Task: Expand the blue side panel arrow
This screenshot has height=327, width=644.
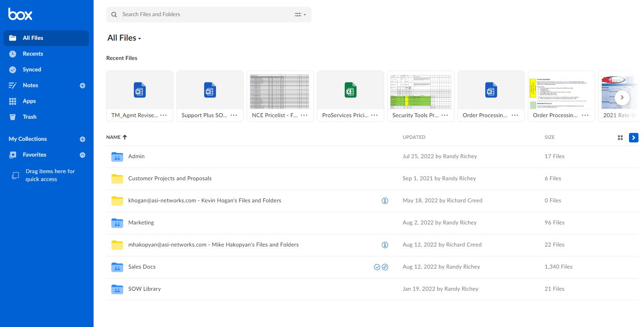Action: point(633,138)
